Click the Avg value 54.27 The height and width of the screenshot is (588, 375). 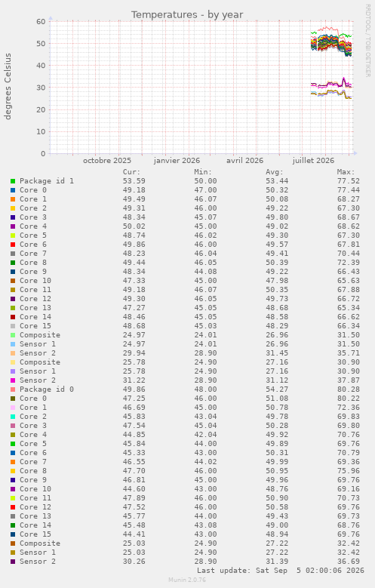pyautogui.click(x=277, y=389)
